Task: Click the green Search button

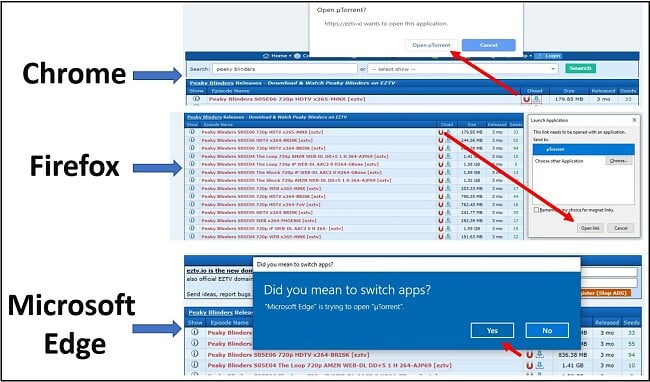Action: 580,68
